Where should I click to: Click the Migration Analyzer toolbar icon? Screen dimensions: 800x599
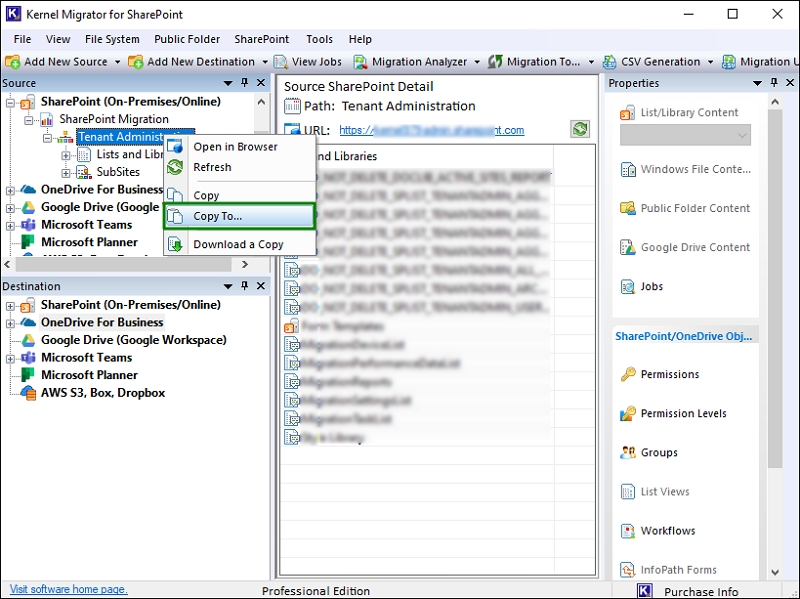360,62
